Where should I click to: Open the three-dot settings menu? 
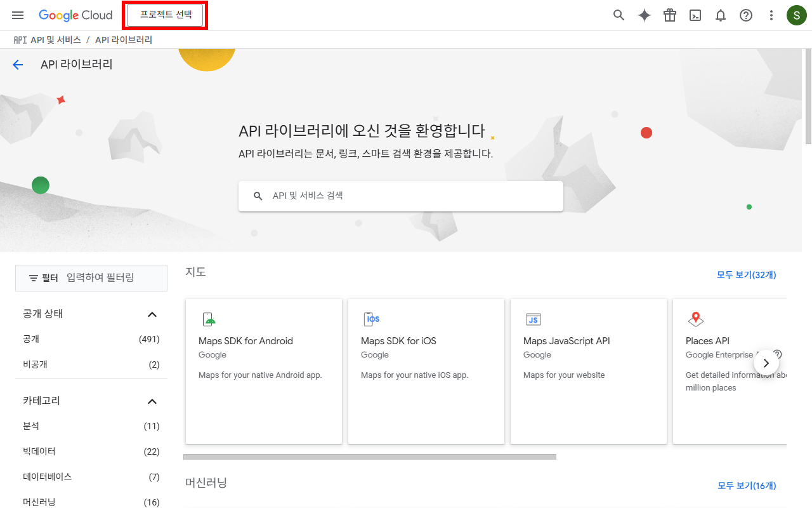[771, 15]
